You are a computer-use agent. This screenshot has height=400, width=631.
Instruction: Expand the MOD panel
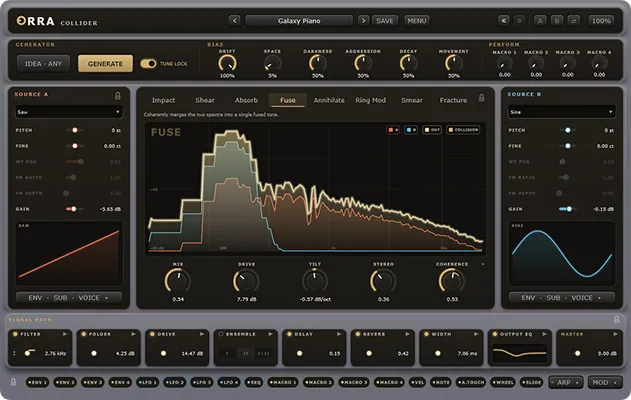coord(605,382)
